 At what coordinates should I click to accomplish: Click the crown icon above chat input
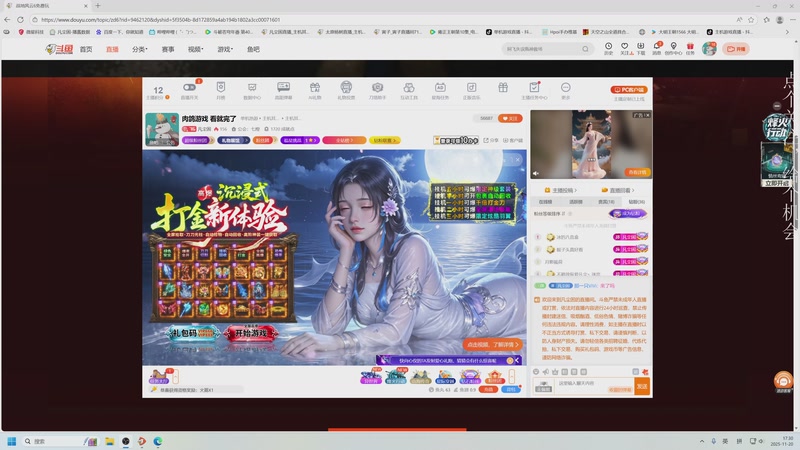(x=556, y=372)
